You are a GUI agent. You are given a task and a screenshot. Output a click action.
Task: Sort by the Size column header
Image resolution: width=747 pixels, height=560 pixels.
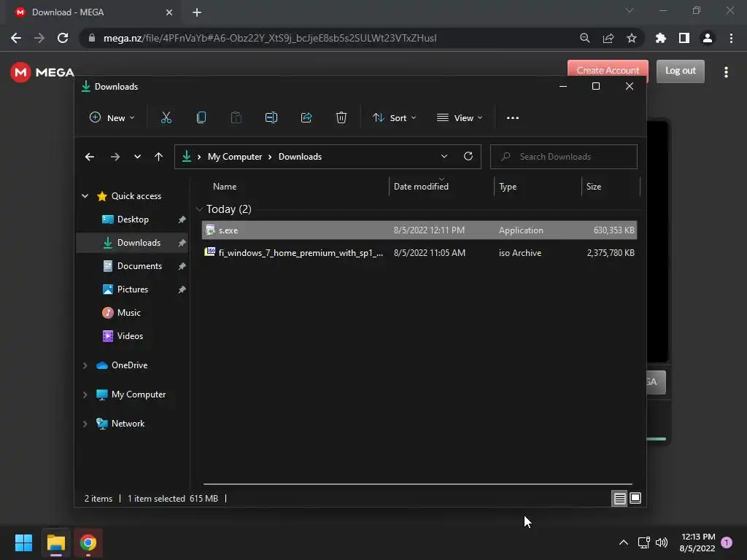tap(594, 187)
